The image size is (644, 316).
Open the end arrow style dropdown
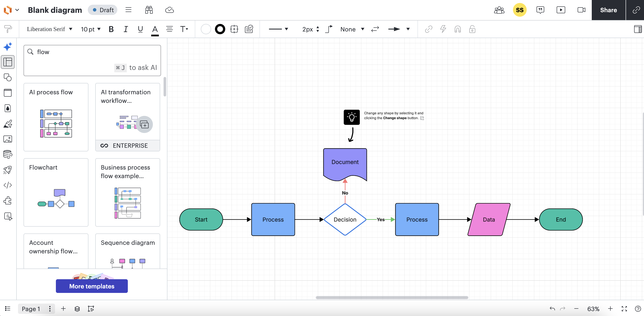399,29
